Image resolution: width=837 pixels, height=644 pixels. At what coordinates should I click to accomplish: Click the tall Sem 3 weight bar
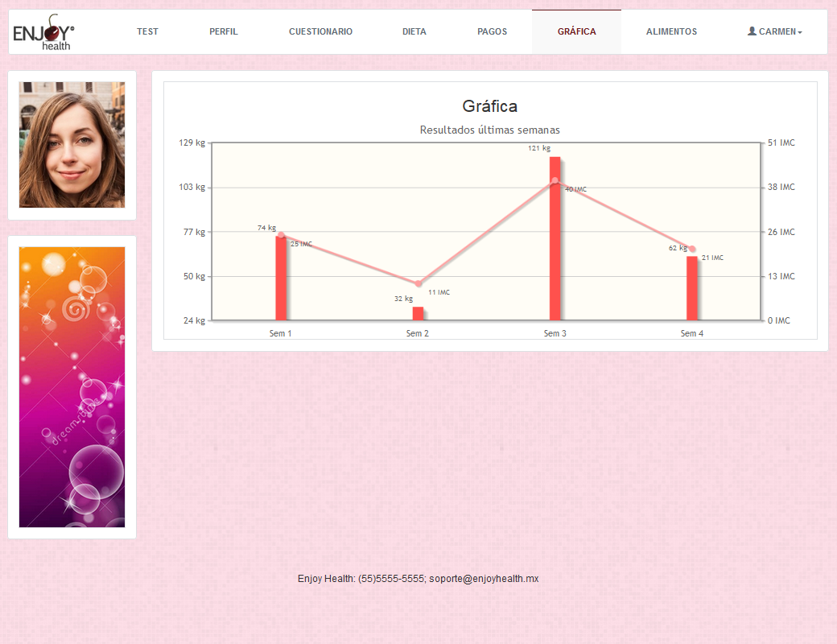pyautogui.click(x=555, y=242)
